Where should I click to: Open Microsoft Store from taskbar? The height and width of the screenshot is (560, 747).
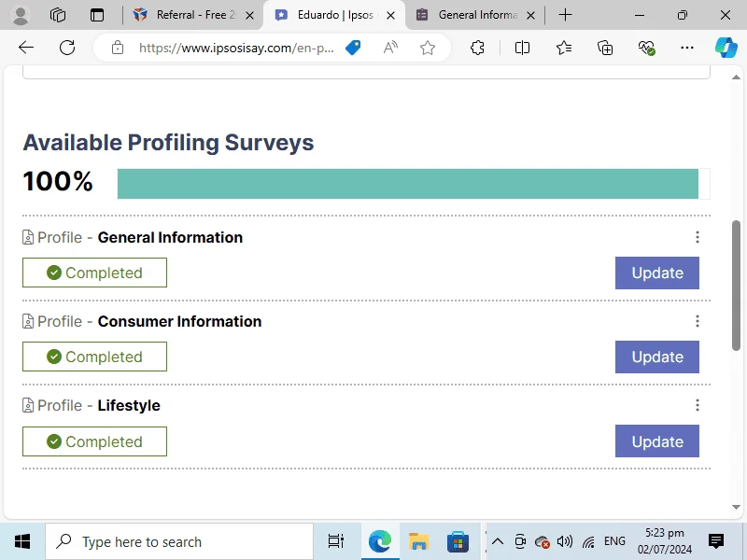[458, 541]
